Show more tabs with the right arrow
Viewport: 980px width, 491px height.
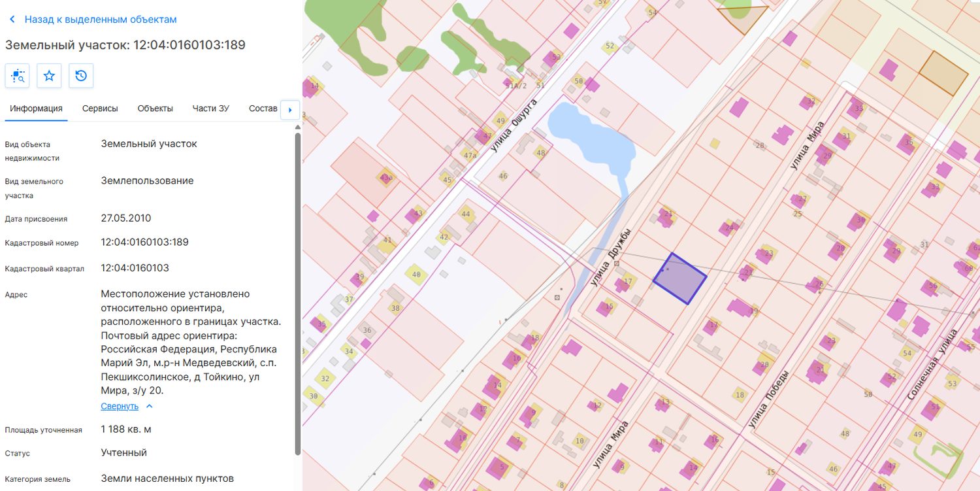290,110
